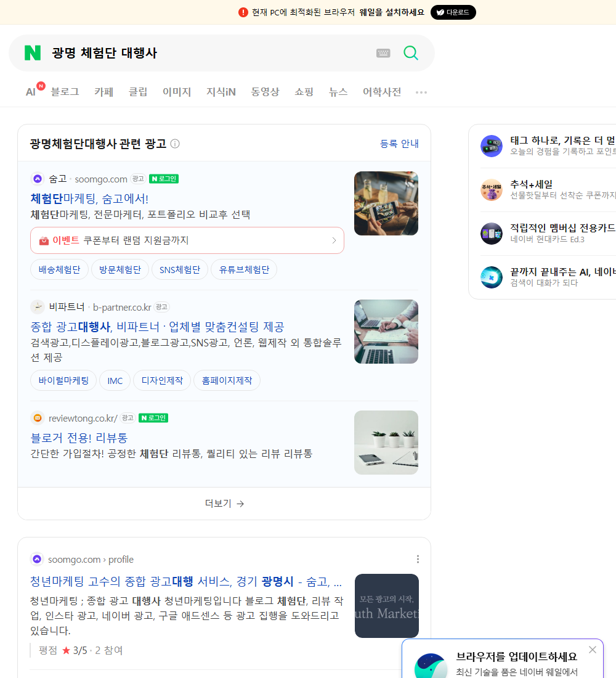Viewport: 616px width, 678px height.
Task: Click the 추석+세일 promo round icon
Action: pyautogui.click(x=492, y=190)
